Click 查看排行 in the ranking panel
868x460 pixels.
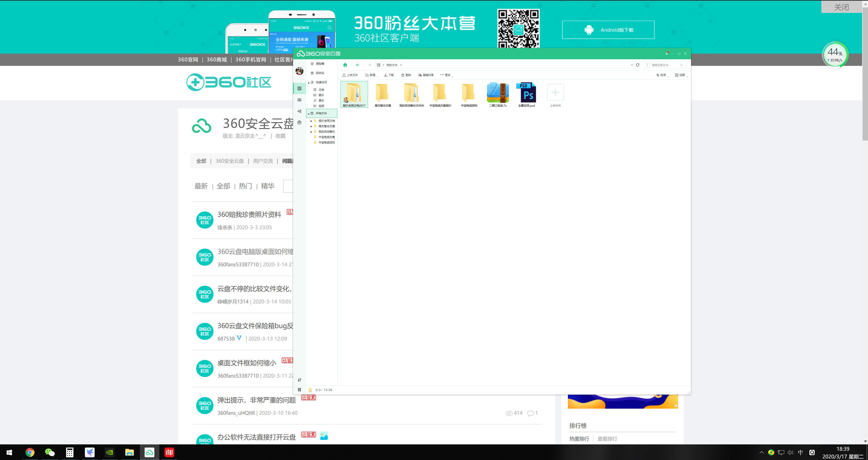[x=607, y=439]
